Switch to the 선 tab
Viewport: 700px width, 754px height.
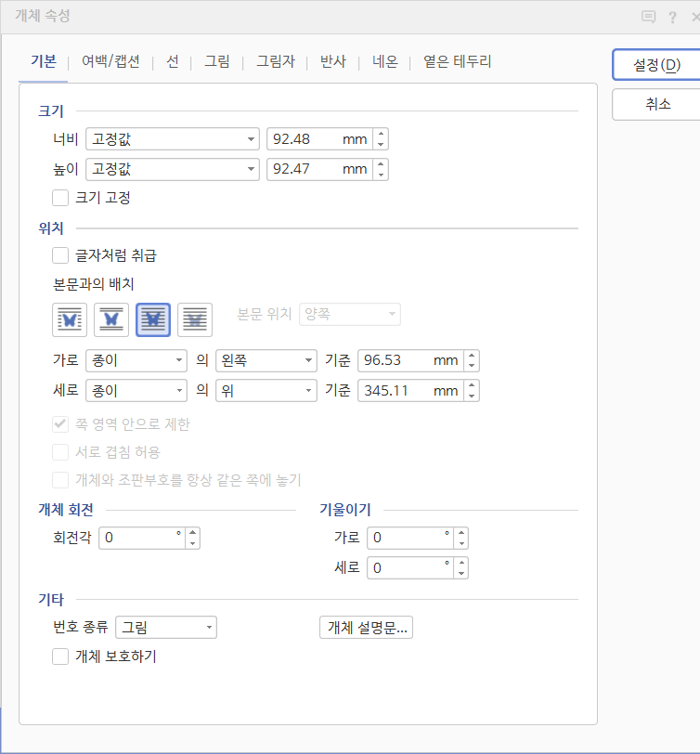point(173,61)
